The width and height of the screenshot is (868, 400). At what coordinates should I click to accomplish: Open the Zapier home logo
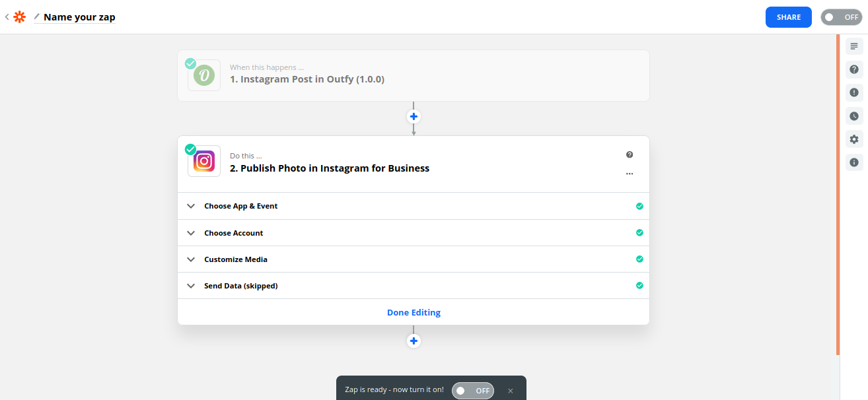(20, 17)
